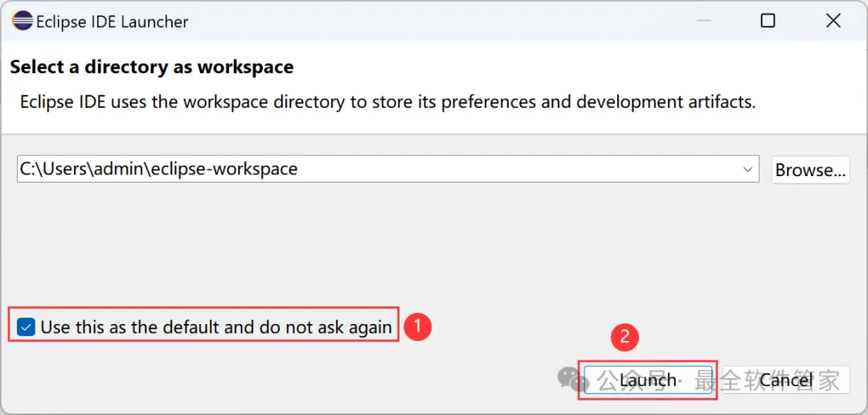
Task: Click the blank title bar space left of maximize
Action: point(482,21)
